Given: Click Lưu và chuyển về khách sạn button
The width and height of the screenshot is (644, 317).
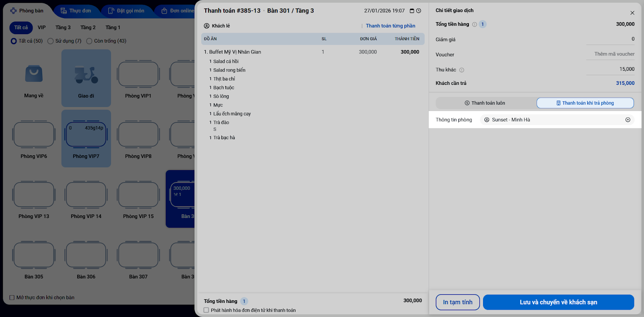Looking at the screenshot, I should (559, 302).
